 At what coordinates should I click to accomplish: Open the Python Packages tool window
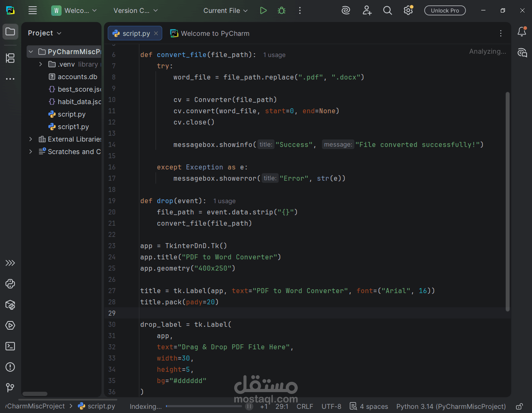(x=10, y=305)
